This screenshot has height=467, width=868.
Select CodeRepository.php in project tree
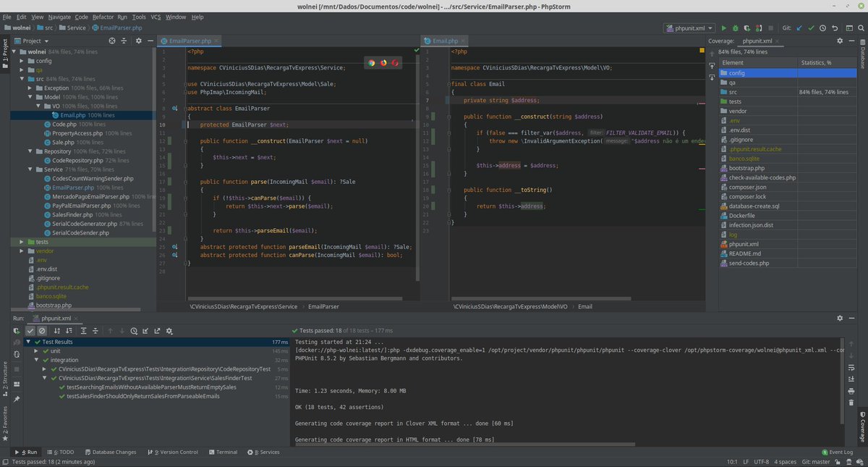click(78, 160)
